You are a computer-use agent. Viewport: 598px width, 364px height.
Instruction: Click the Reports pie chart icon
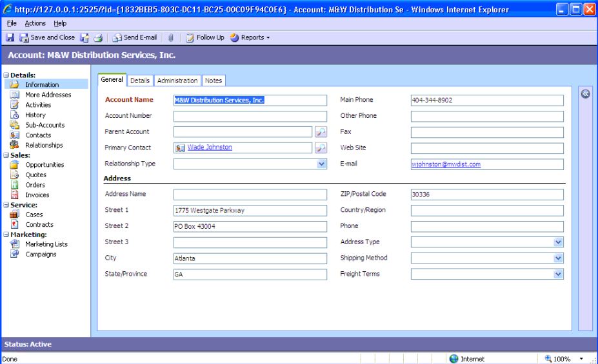pyautogui.click(x=234, y=37)
